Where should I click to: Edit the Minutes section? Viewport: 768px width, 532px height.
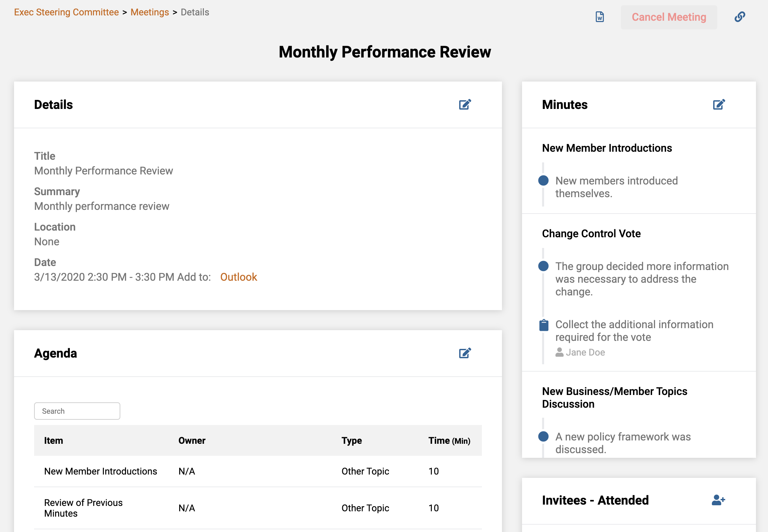(719, 105)
